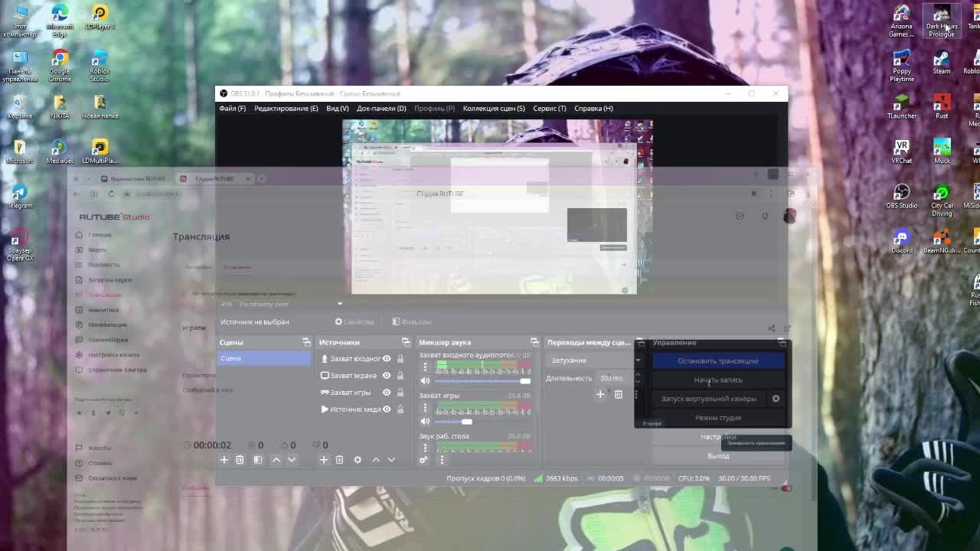Float the Сцены dock panel

tap(306, 342)
